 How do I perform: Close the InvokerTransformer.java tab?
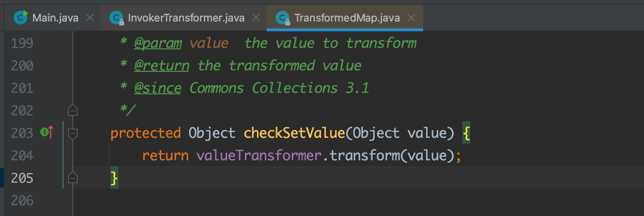point(256,18)
